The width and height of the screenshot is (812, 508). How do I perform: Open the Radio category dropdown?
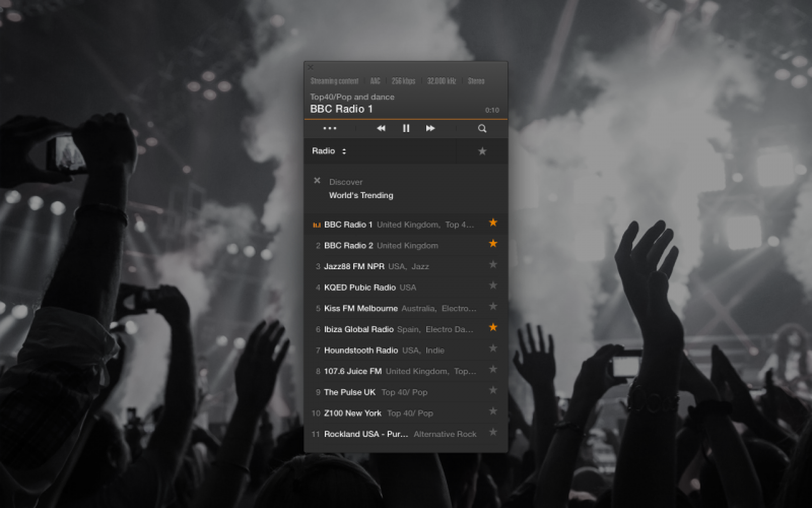pos(323,151)
